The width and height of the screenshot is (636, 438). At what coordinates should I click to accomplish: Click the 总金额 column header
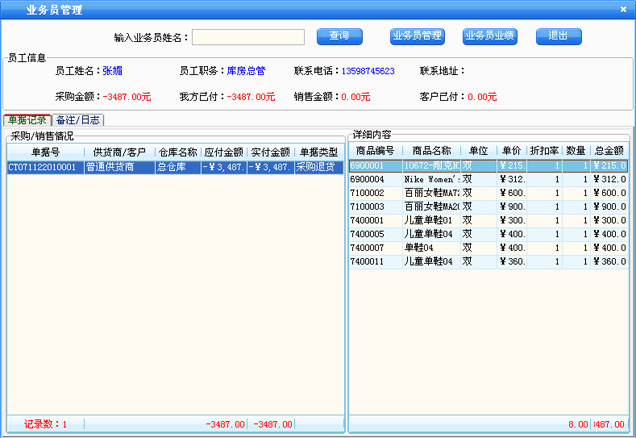click(x=608, y=150)
